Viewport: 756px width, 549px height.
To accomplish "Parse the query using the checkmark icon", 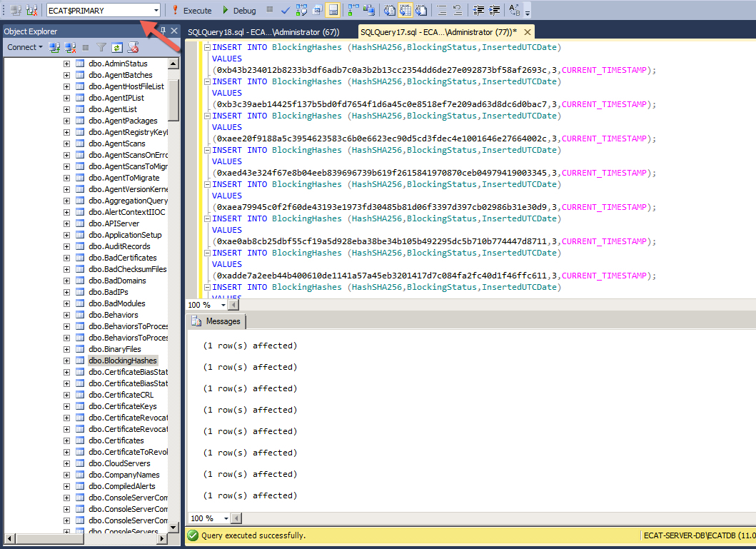I will click(x=284, y=10).
